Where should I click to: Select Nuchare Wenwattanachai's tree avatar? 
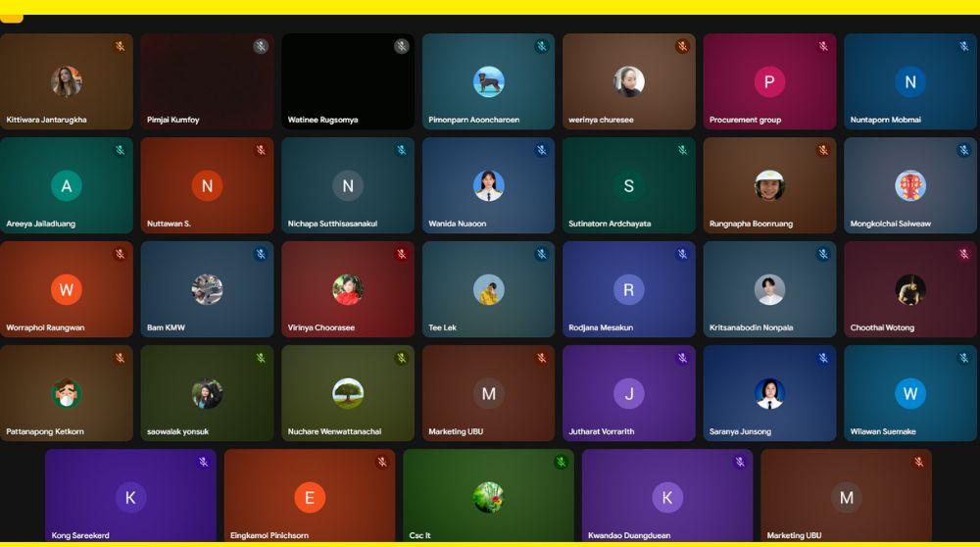(x=348, y=393)
